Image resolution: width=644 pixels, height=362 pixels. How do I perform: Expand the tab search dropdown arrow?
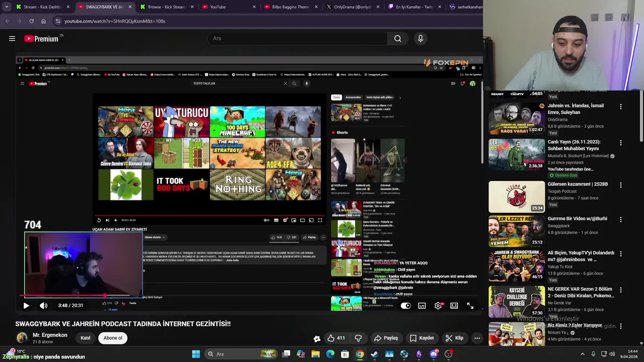[x=7, y=7]
